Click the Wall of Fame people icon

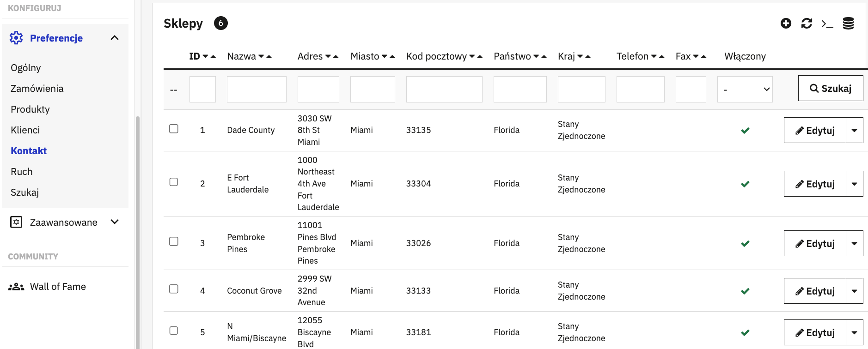16,287
